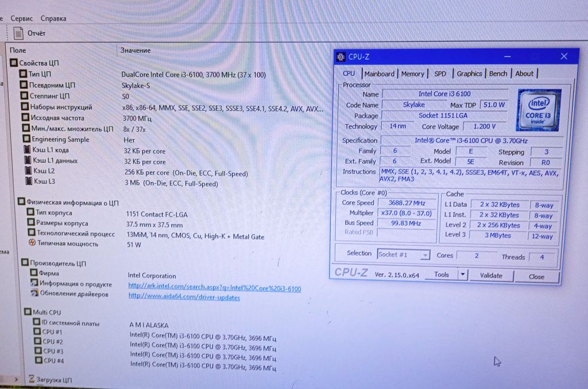Click the Кэш L3 chip icon
The image size is (588, 389).
(x=29, y=181)
